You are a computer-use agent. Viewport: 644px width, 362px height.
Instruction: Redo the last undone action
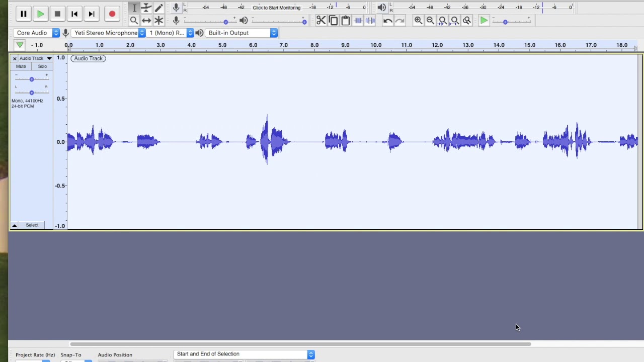(400, 21)
